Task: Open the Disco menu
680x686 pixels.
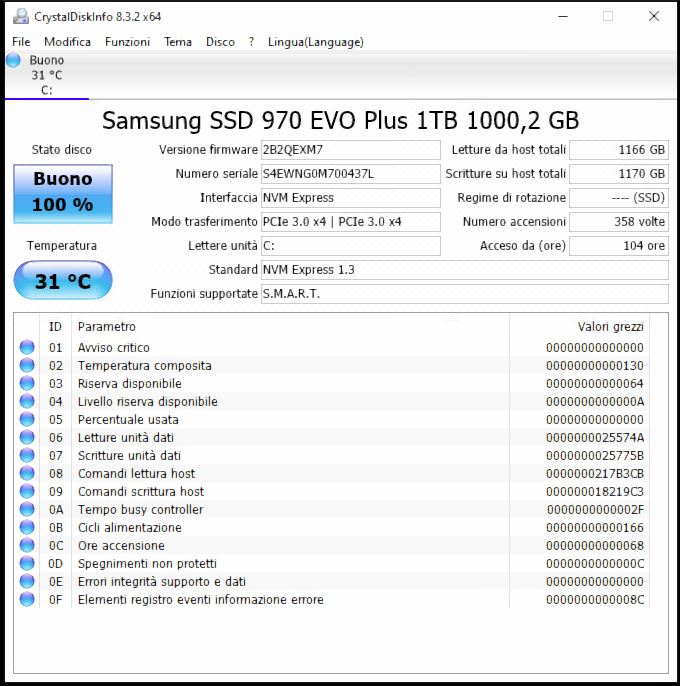Action: point(220,42)
